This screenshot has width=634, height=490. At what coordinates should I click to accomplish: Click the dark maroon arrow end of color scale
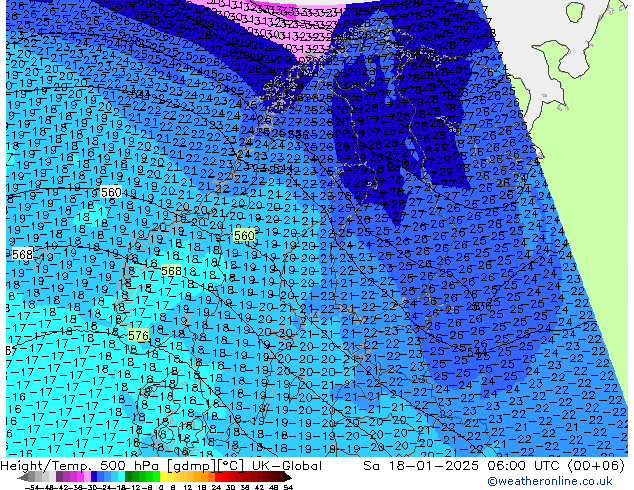tap(288, 477)
